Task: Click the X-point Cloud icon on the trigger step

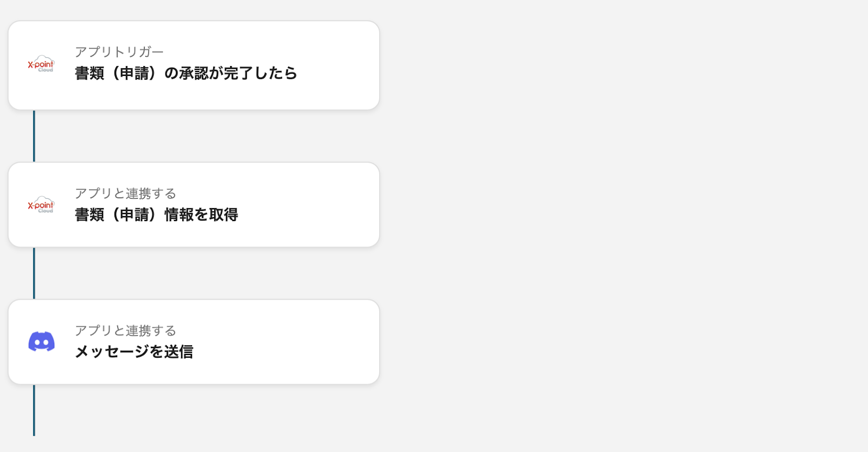Action: [x=41, y=64]
